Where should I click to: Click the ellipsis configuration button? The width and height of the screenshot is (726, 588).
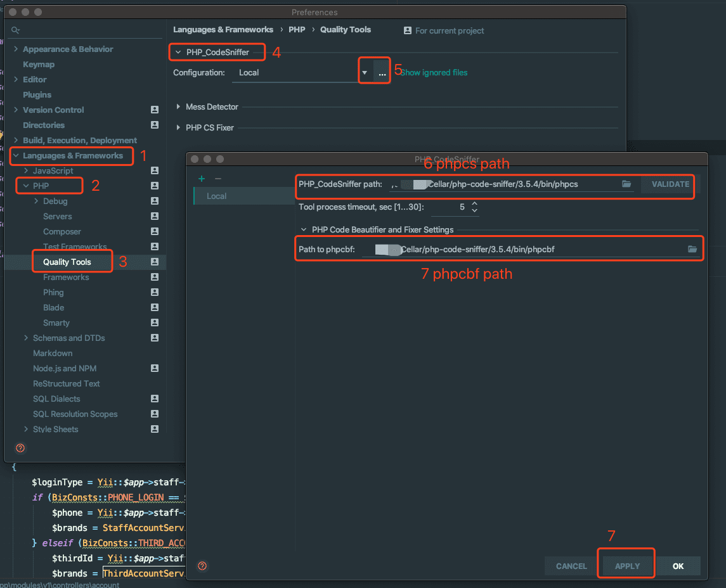click(x=382, y=73)
